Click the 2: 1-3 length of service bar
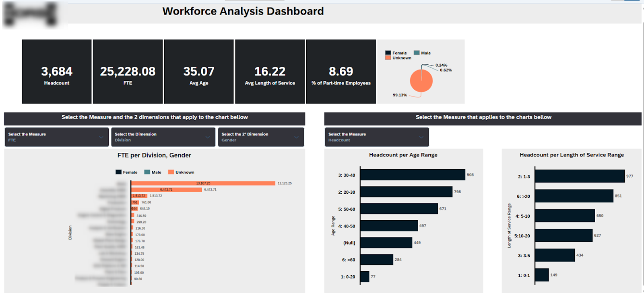Viewport: 644px width, 295px height. 580,176
